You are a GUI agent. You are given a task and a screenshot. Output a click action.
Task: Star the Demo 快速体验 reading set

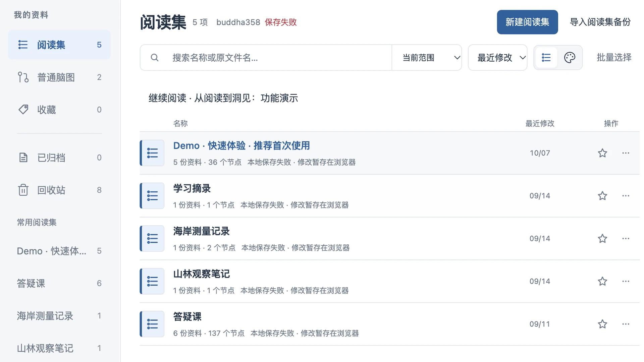(602, 153)
